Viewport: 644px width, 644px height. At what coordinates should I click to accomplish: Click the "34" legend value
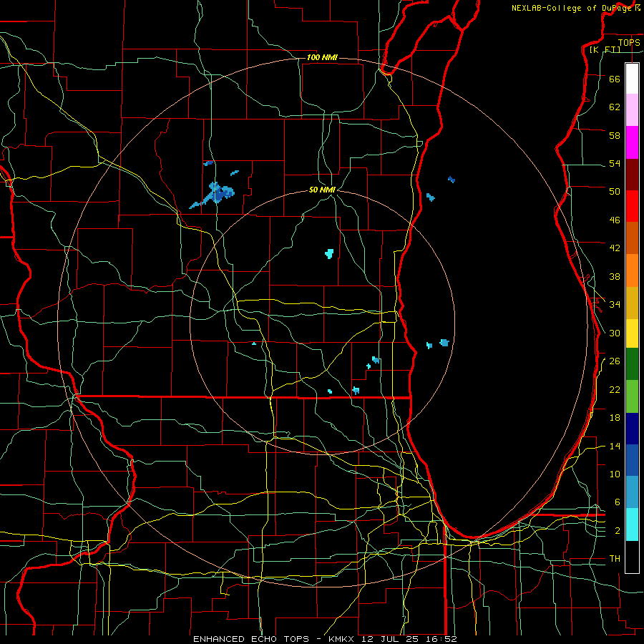(615, 305)
